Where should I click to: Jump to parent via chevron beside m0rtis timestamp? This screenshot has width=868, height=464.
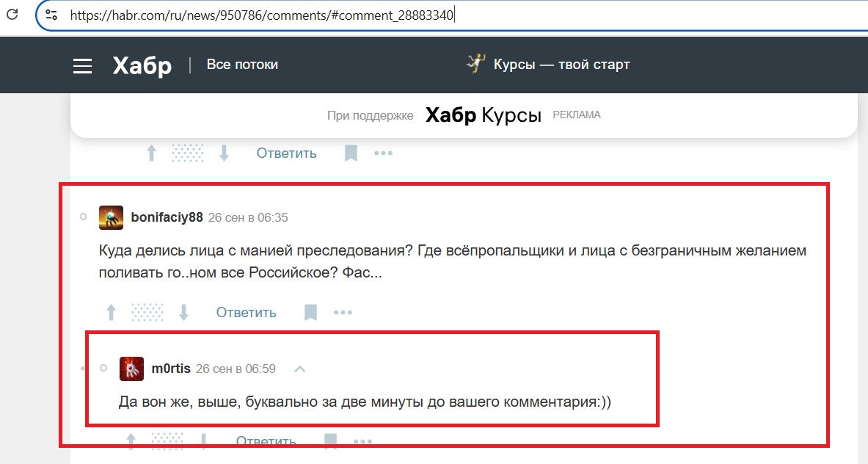299,369
